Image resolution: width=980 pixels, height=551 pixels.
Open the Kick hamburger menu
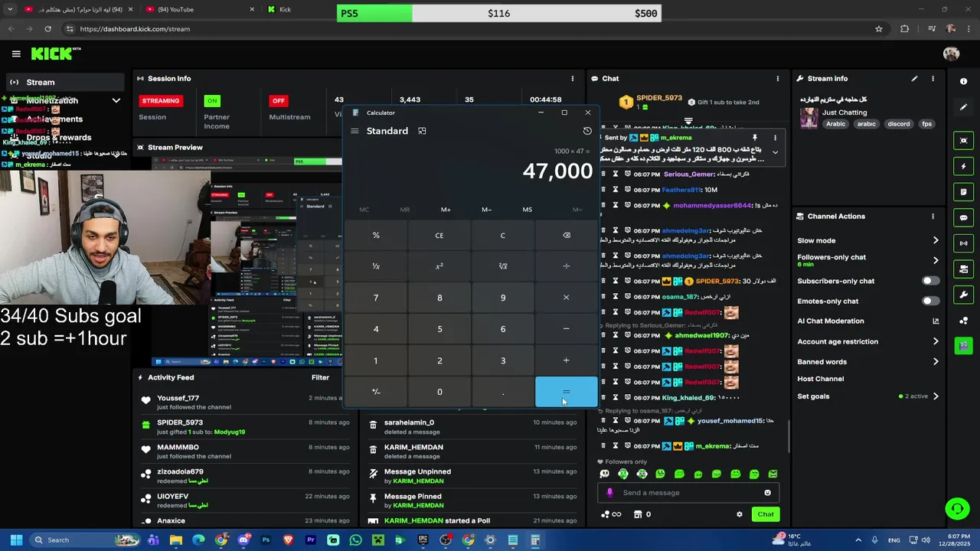click(16, 54)
